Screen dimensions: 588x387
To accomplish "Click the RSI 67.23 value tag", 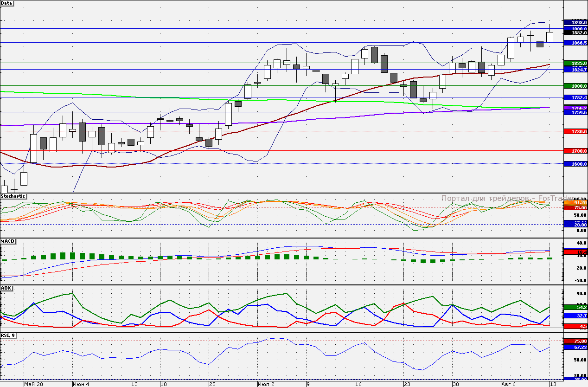I will (x=575, y=347).
